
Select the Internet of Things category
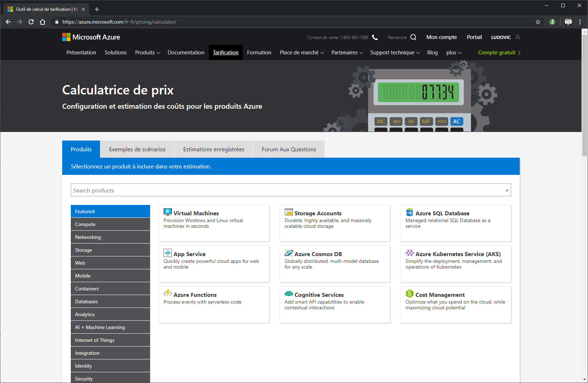(110, 340)
